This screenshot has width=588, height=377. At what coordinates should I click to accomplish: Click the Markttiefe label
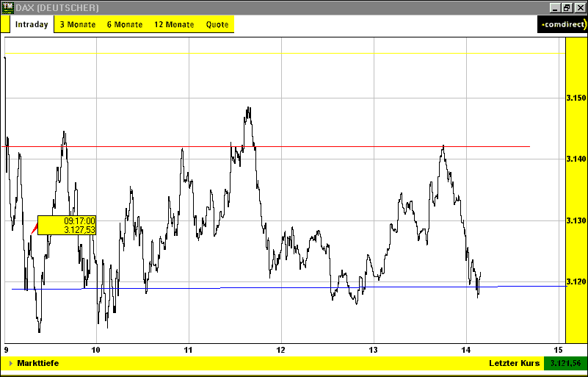click(38, 363)
